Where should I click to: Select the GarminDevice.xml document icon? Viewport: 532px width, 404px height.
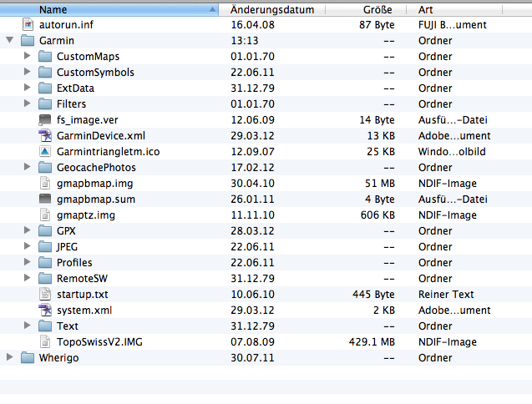(45, 136)
